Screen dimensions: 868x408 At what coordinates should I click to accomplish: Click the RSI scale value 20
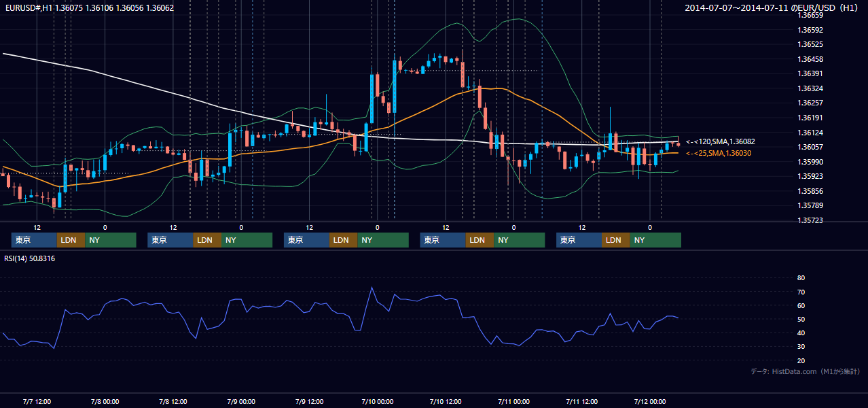click(801, 360)
